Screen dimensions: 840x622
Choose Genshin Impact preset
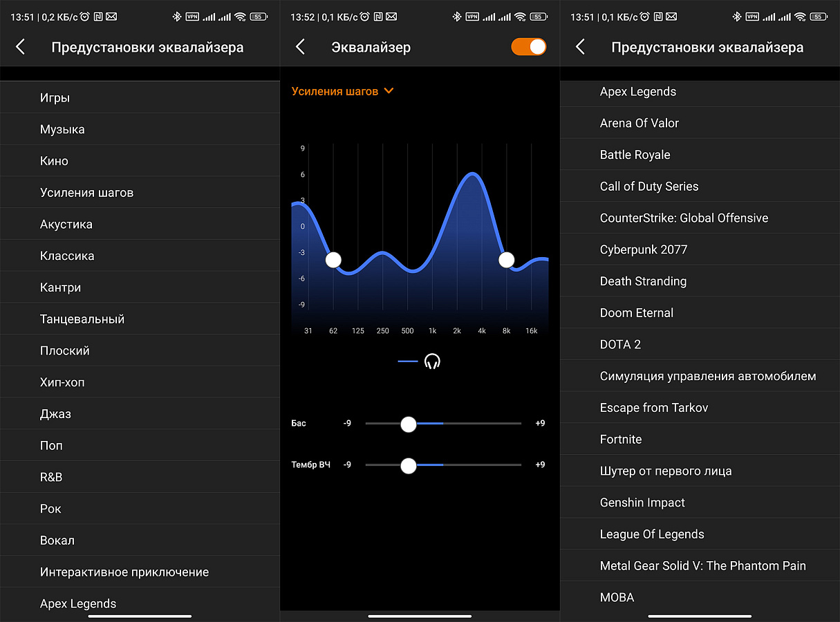tap(700, 503)
